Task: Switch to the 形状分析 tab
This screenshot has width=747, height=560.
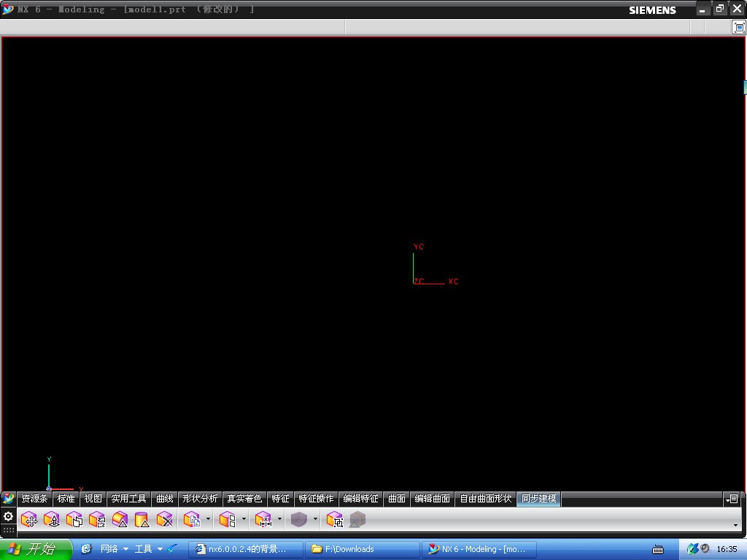Action: pyautogui.click(x=200, y=499)
